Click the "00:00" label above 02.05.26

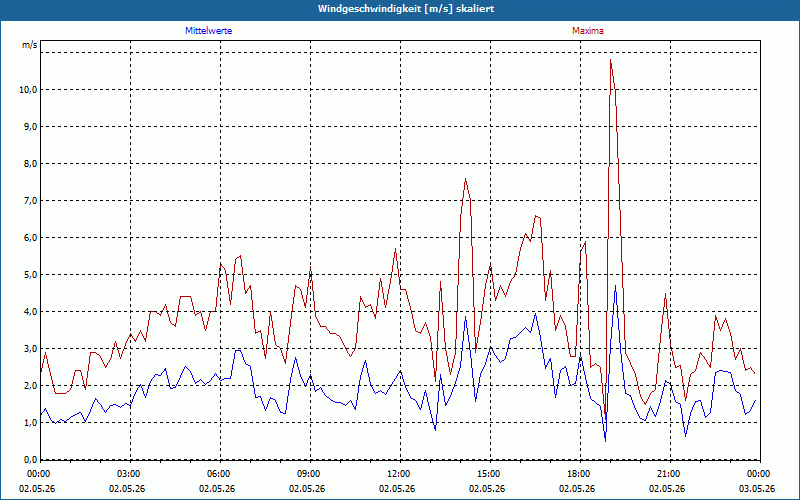(x=37, y=474)
